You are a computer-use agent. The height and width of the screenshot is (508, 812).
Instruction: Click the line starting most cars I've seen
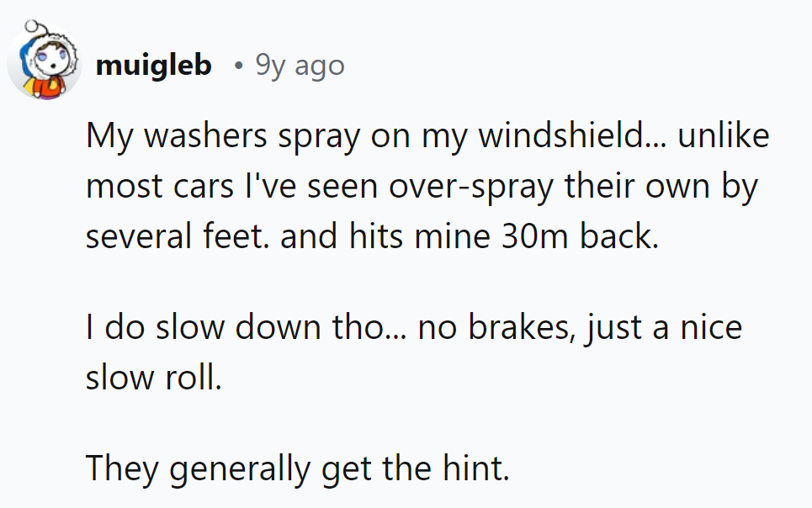422,187
